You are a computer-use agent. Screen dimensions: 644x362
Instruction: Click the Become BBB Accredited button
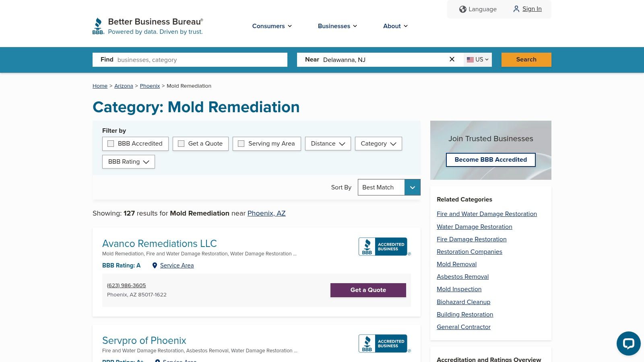pos(491,160)
